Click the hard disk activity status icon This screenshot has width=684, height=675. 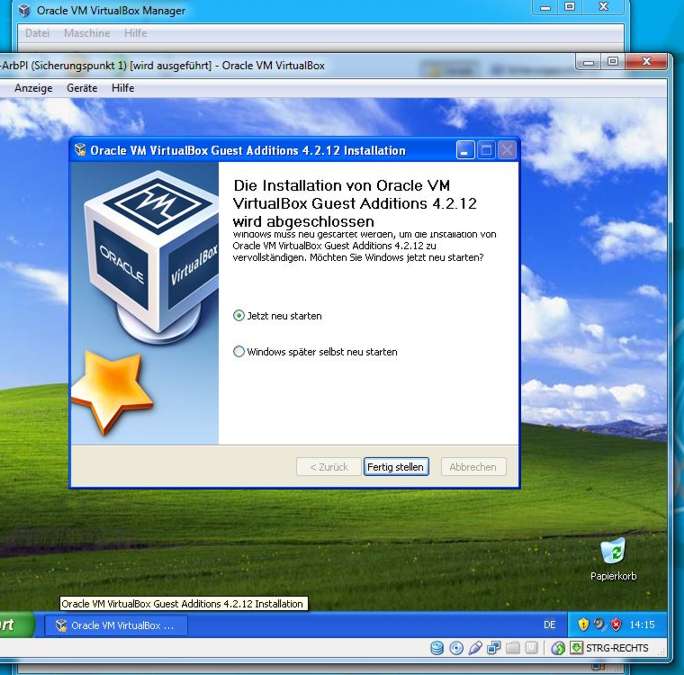click(x=437, y=648)
